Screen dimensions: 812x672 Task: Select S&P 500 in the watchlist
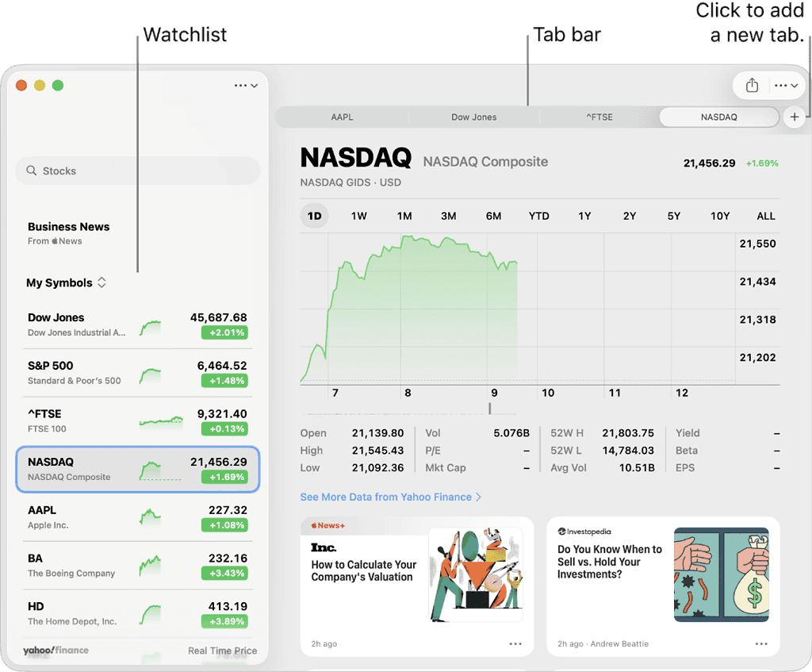(138, 373)
